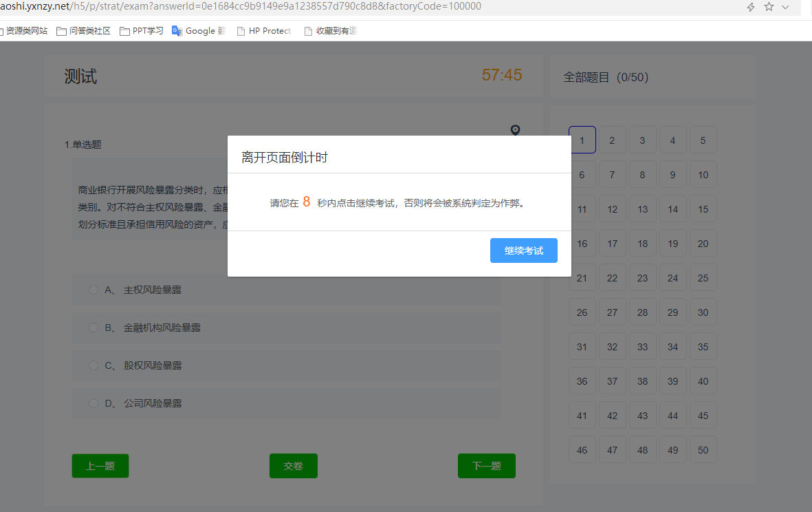The height and width of the screenshot is (512, 812).
Task: Click the 下一题 next question button
Action: [486, 466]
